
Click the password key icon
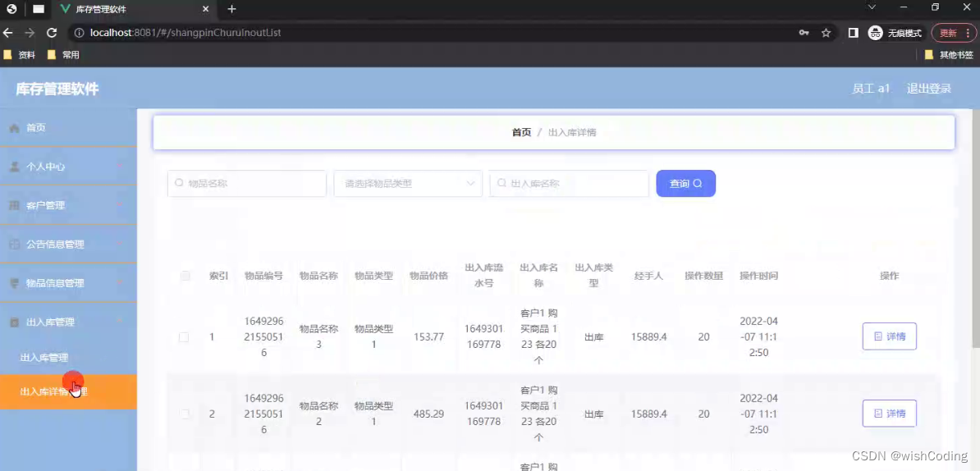[x=804, y=33]
